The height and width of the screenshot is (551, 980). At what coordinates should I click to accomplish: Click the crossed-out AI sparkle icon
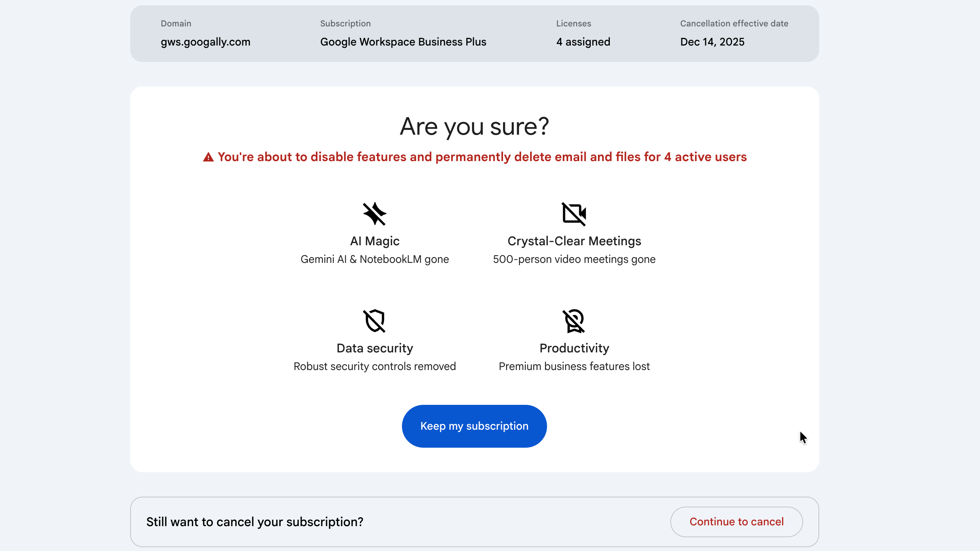point(374,214)
